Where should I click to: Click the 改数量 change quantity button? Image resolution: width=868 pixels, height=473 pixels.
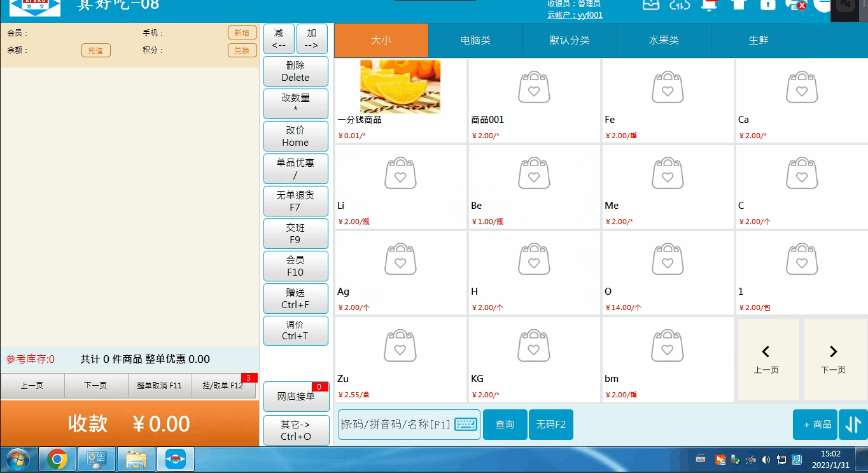point(296,104)
